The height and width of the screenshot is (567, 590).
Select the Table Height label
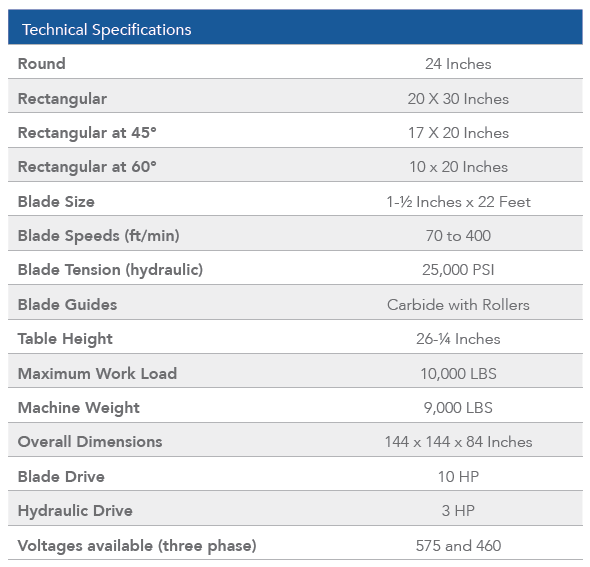point(65,339)
